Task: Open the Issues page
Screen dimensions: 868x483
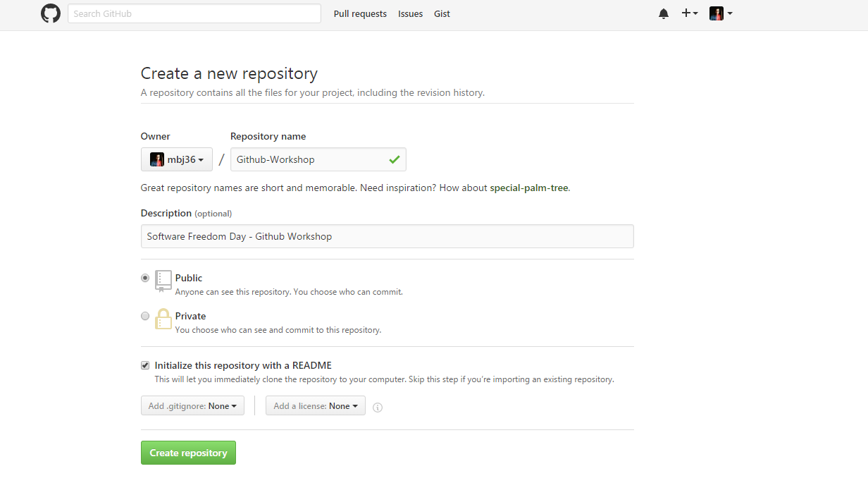Action: point(410,13)
